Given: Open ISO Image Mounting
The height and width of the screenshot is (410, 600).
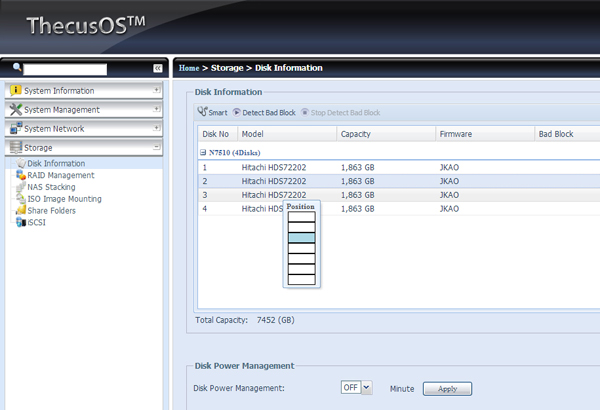Looking at the screenshot, I should tap(64, 199).
